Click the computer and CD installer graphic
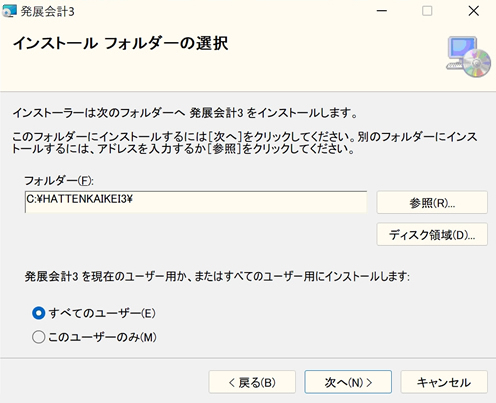 point(468,57)
